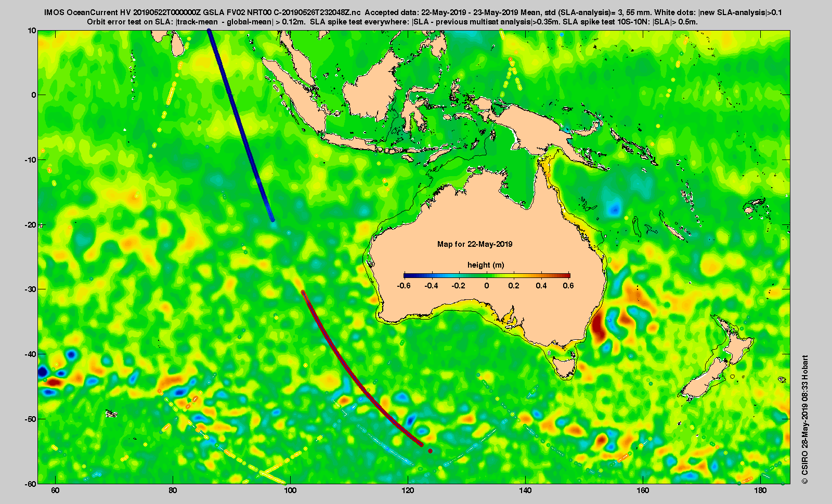The width and height of the screenshot is (832, 504).
Task: Click the '-0.6' colorbar tick label
Action: pos(404,285)
